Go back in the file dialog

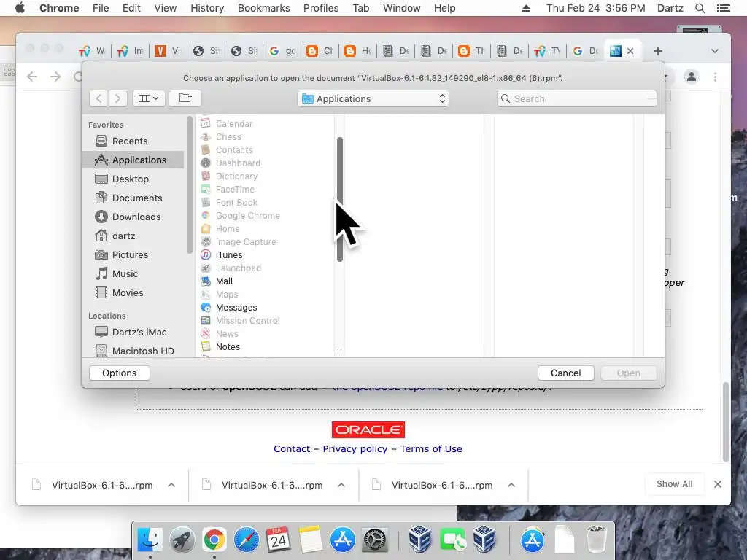click(98, 98)
